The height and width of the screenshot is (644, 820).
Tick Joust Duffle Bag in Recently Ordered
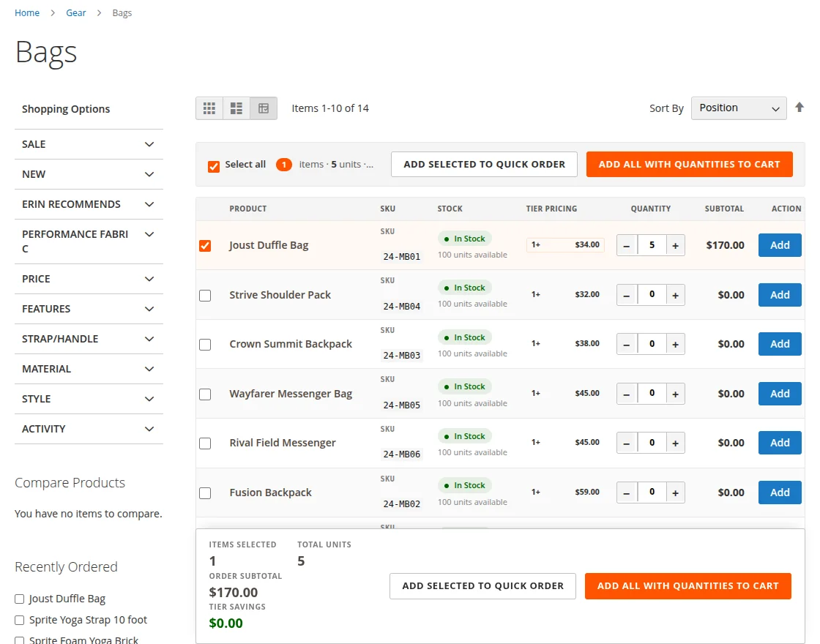pyautogui.click(x=19, y=599)
